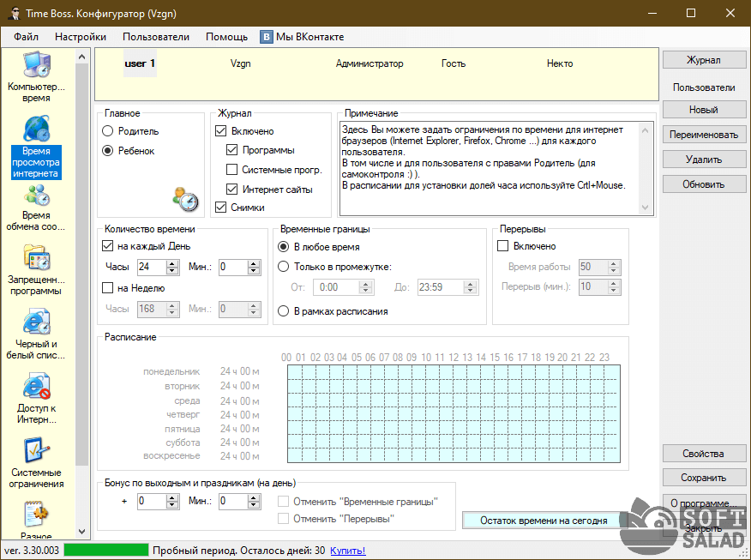Image resolution: width=751 pixels, height=560 pixels.
Task: Click the Журнал button
Action: pos(703,61)
